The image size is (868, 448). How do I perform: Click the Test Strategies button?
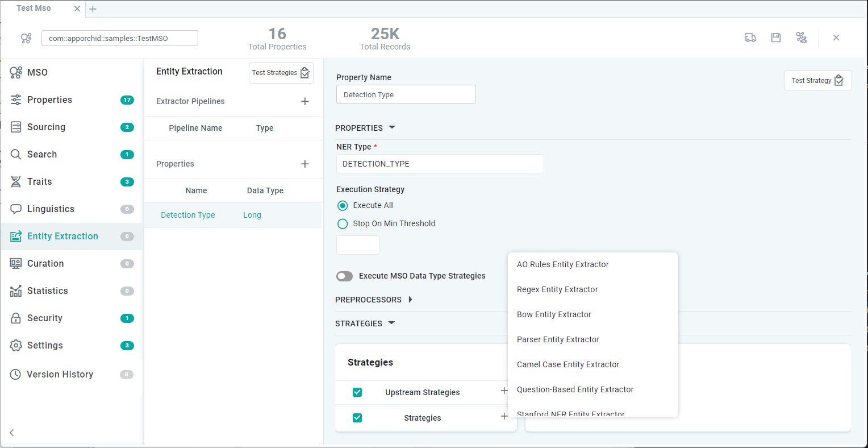281,73
